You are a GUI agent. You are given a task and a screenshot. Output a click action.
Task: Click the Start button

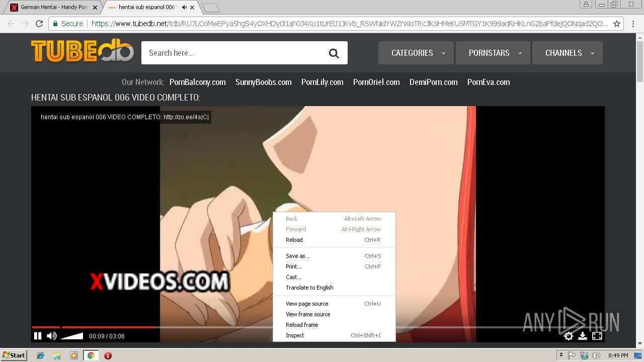click(x=14, y=355)
